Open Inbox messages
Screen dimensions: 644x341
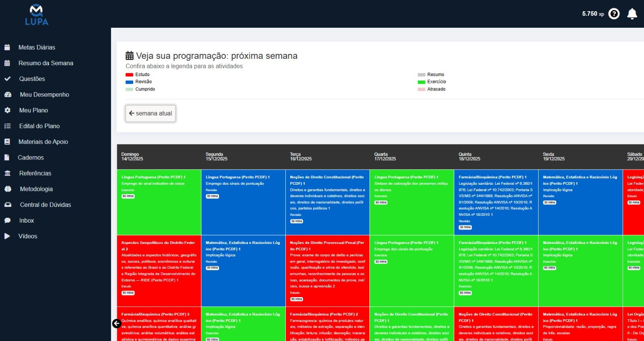point(27,221)
